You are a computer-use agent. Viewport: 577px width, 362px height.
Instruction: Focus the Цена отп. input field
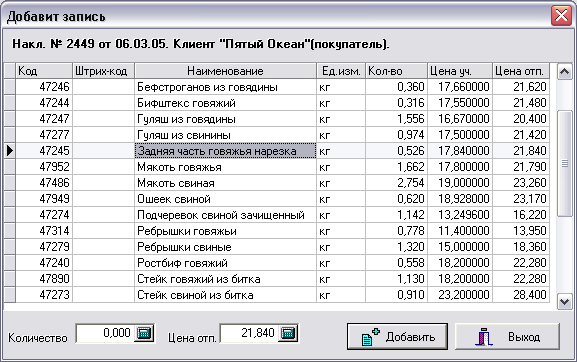pos(249,333)
